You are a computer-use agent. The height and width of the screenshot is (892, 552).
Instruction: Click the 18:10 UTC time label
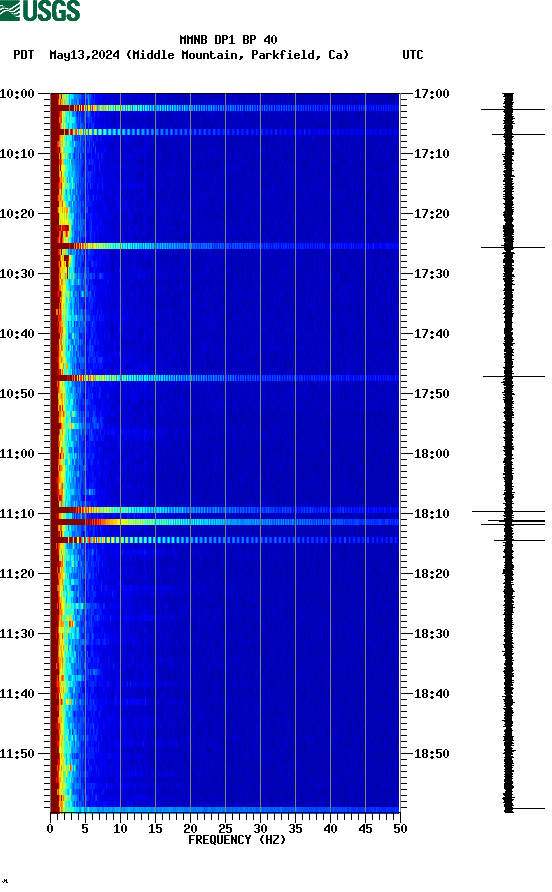coord(431,514)
